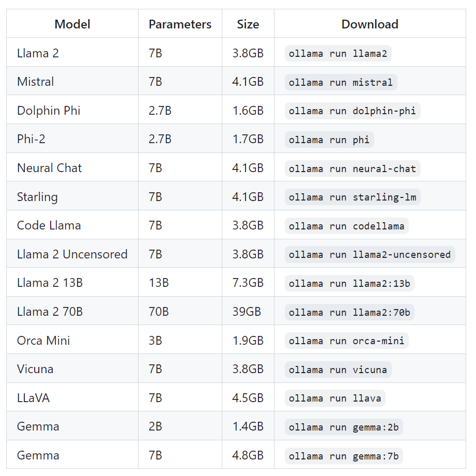This screenshot has height=476, width=476.
Task: Select the Starling model name
Action: pyautogui.click(x=37, y=197)
